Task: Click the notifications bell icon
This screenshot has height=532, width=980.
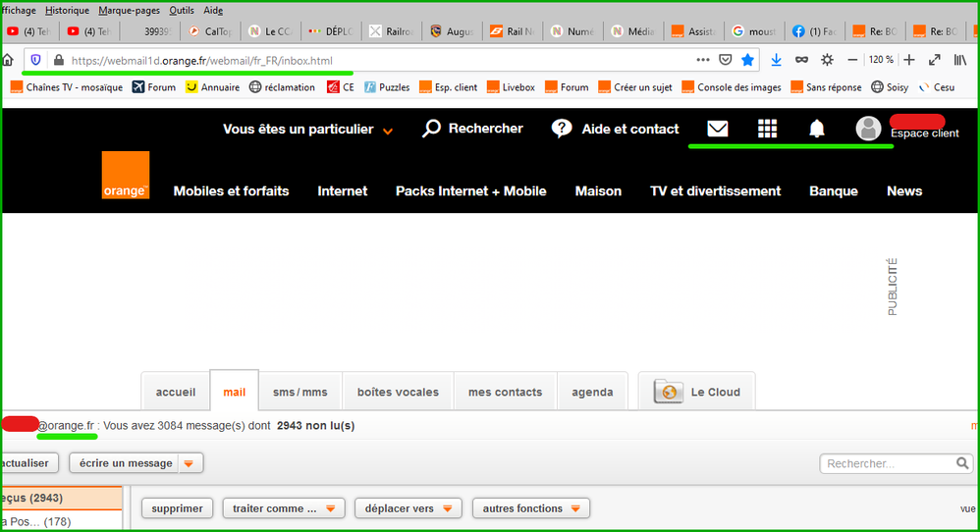Action: [x=816, y=129]
